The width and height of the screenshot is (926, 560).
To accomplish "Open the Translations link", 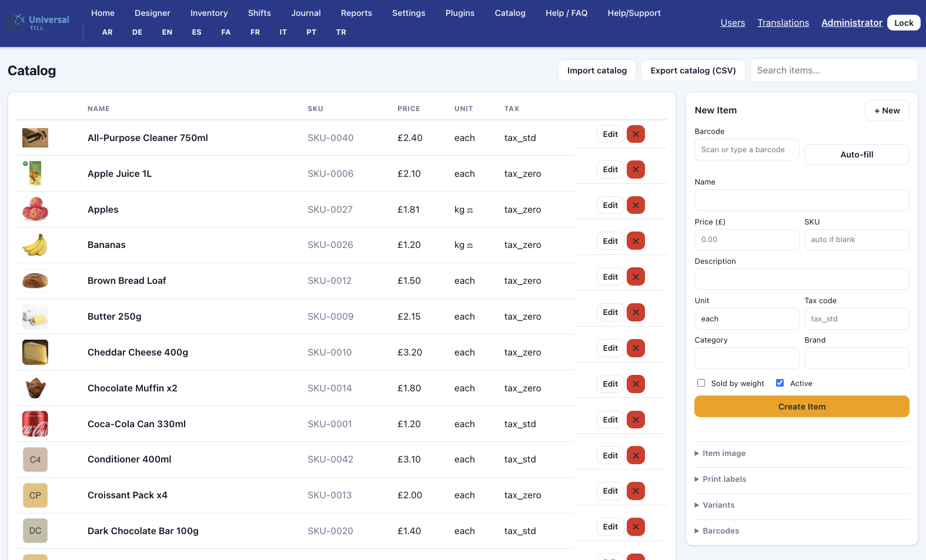I will point(783,23).
